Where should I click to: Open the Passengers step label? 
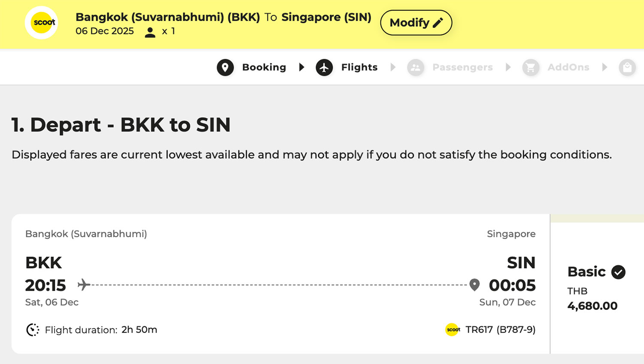462,67
